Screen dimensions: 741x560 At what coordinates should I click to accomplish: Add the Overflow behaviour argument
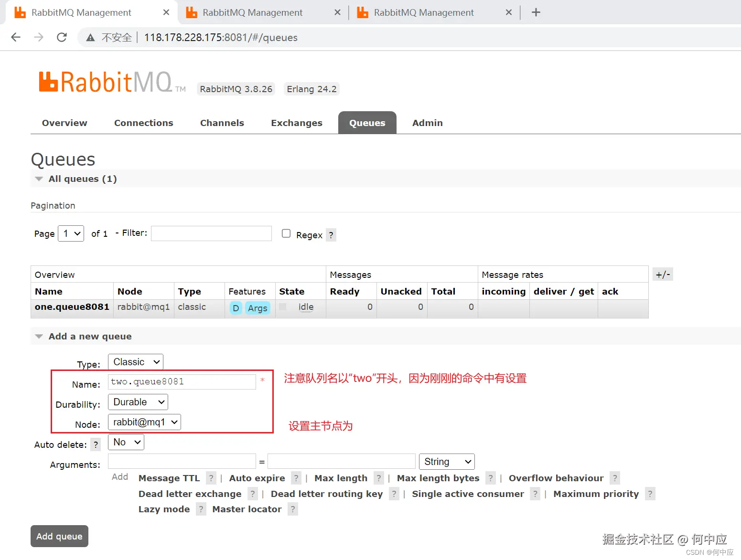click(x=556, y=478)
